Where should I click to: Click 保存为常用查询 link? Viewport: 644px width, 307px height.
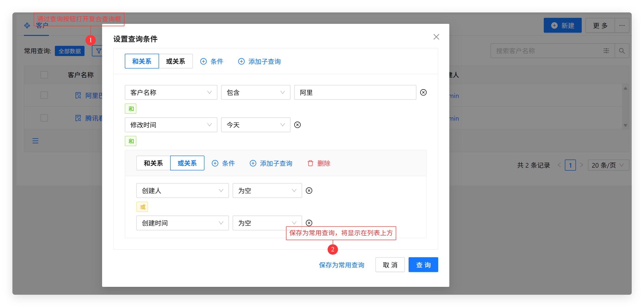point(341,265)
